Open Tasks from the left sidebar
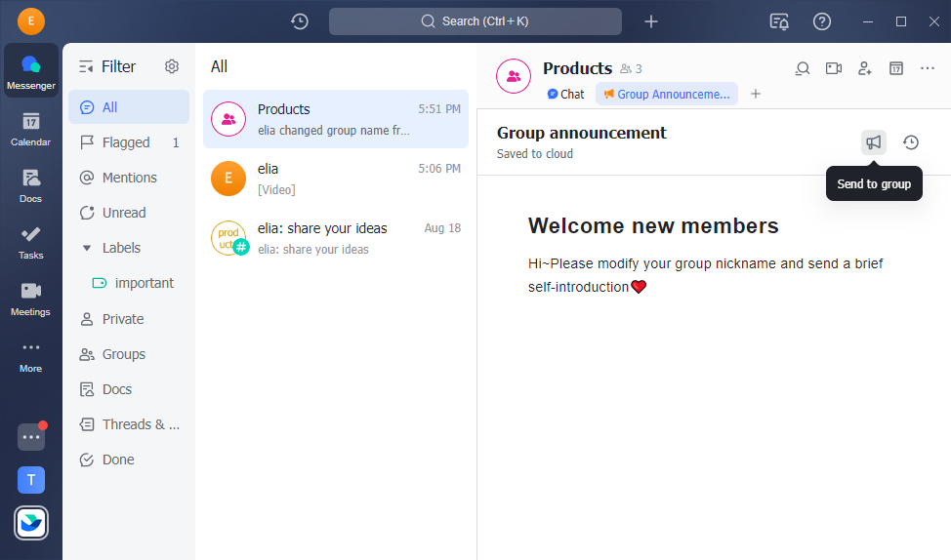Image resolution: width=951 pixels, height=560 pixels. coord(30,241)
